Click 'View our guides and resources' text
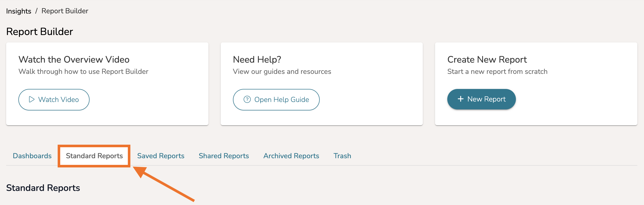644x205 pixels. 282,72
